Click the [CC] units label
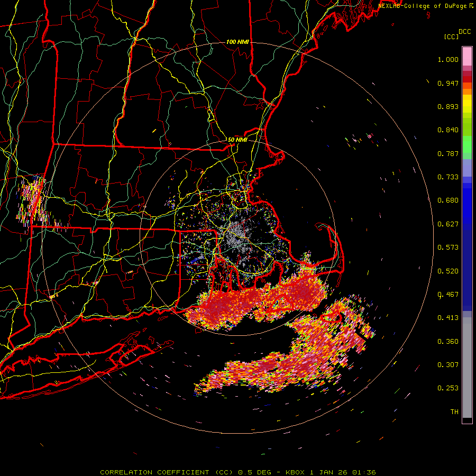 (451, 36)
